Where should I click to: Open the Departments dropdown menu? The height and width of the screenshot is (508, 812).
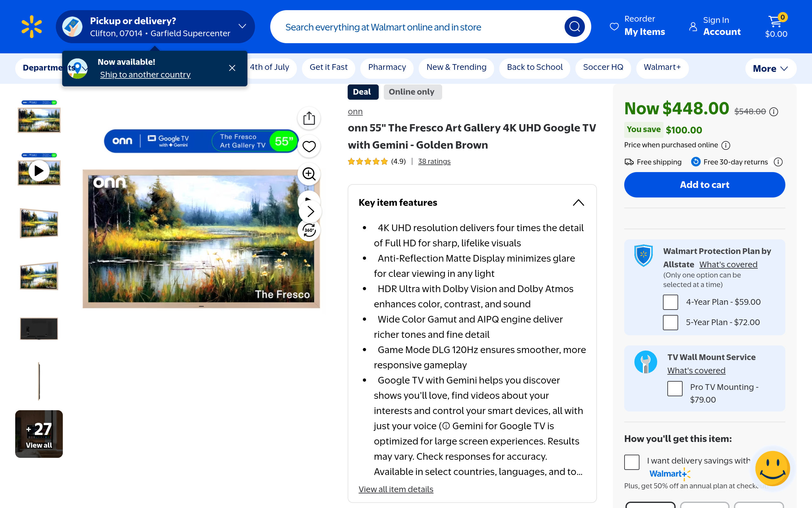pyautogui.click(x=42, y=68)
